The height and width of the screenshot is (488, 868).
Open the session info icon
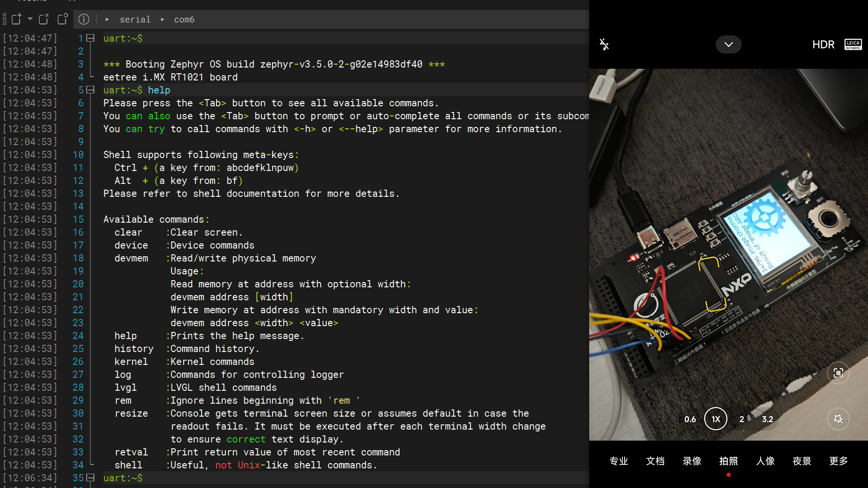[84, 19]
